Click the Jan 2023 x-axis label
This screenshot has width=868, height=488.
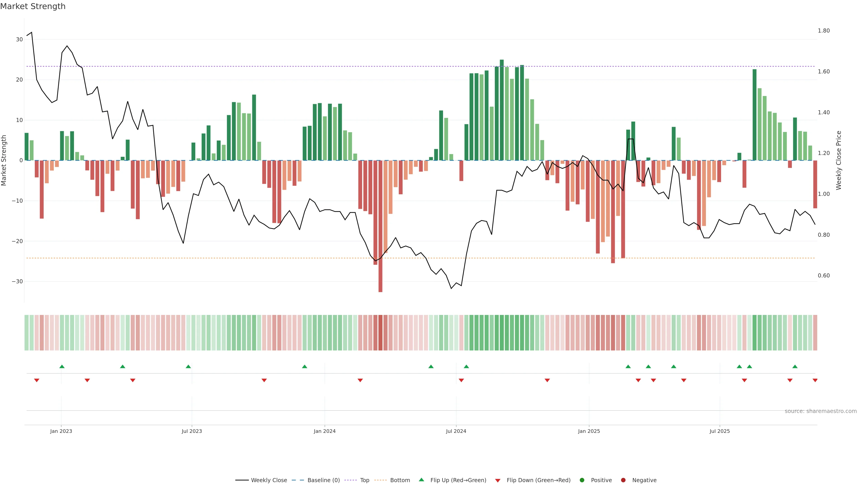[x=61, y=431]
